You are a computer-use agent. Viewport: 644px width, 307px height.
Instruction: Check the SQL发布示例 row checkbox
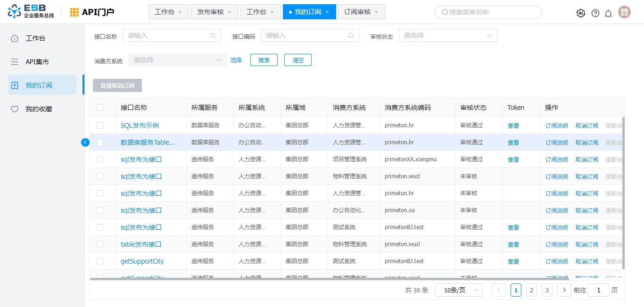100,125
